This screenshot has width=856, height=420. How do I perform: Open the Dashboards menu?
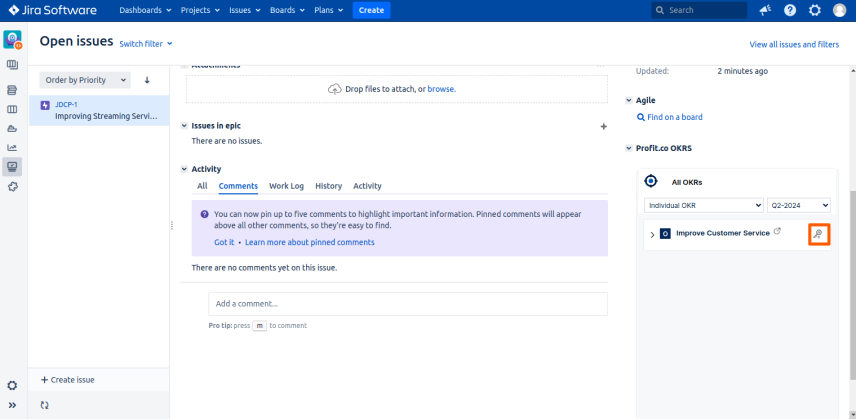145,10
